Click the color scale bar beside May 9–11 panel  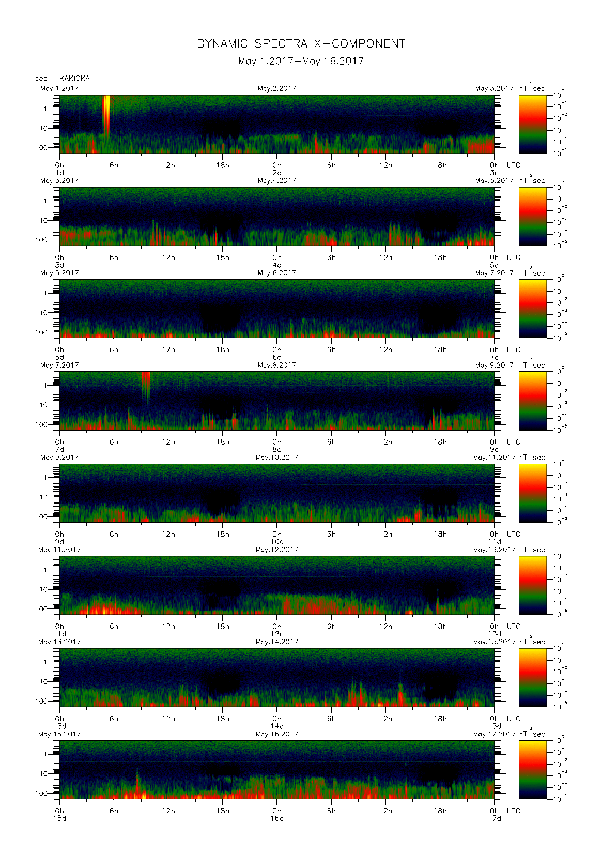pyautogui.click(x=533, y=493)
